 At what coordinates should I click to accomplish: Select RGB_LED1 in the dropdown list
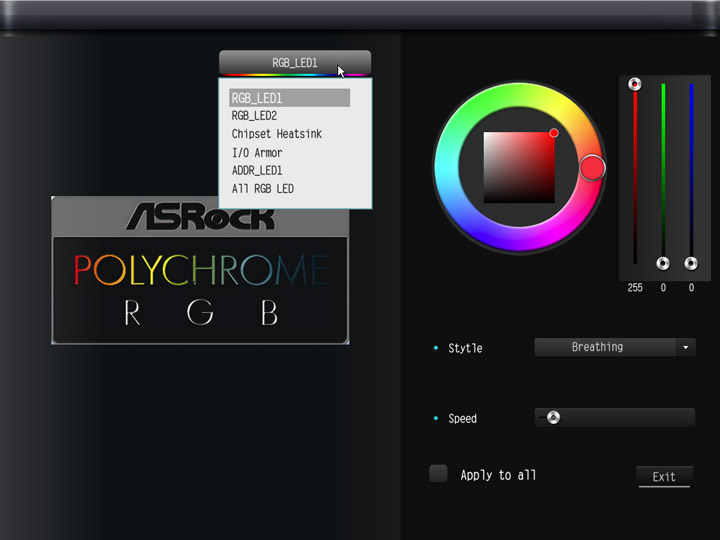click(x=289, y=98)
